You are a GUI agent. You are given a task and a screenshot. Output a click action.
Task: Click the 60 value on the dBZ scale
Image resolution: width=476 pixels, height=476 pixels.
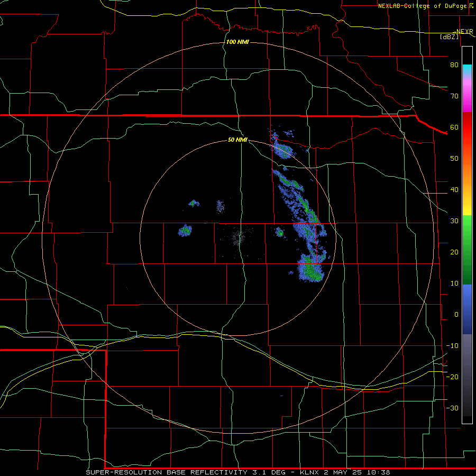coord(454,127)
